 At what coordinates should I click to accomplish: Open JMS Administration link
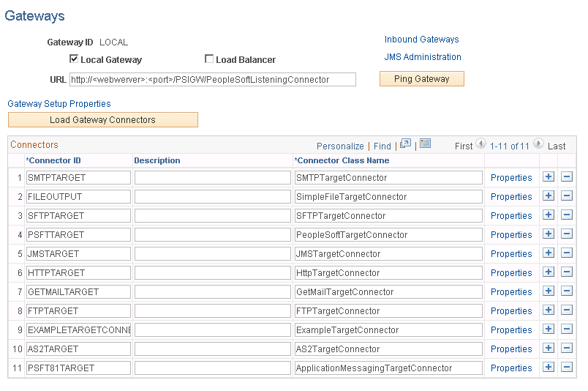pyautogui.click(x=423, y=57)
